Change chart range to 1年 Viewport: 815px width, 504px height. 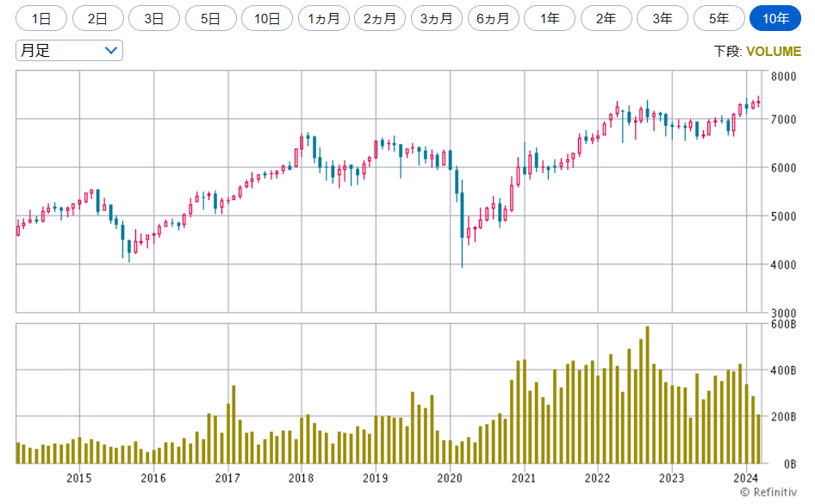click(x=550, y=18)
